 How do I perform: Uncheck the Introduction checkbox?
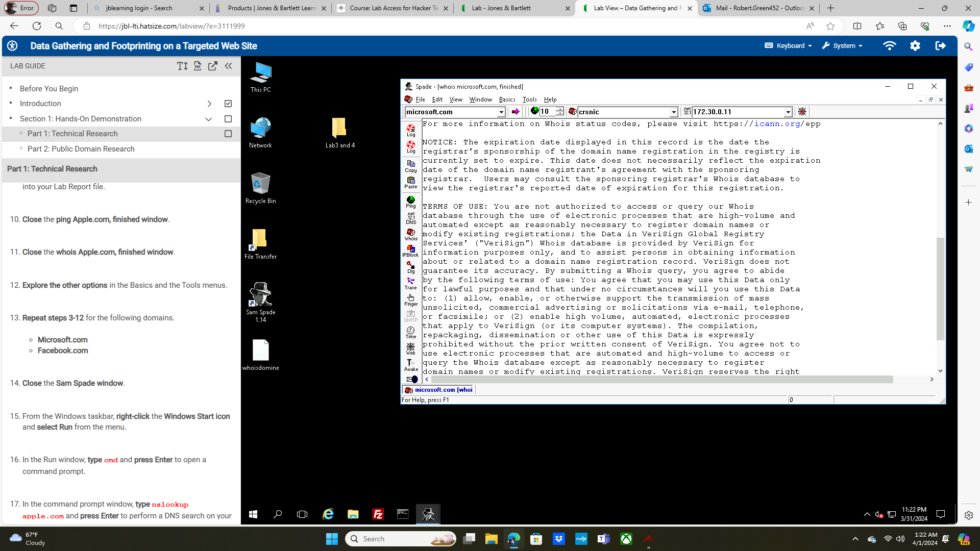[x=228, y=104]
